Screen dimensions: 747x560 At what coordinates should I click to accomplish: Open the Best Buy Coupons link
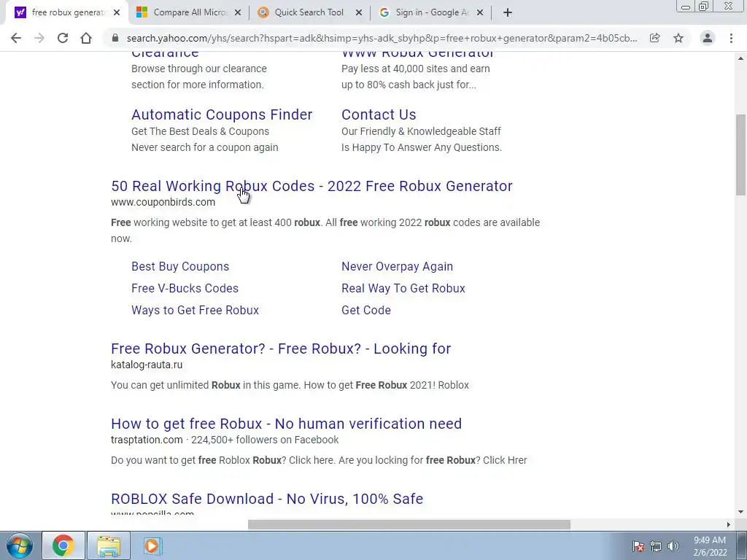point(180,267)
